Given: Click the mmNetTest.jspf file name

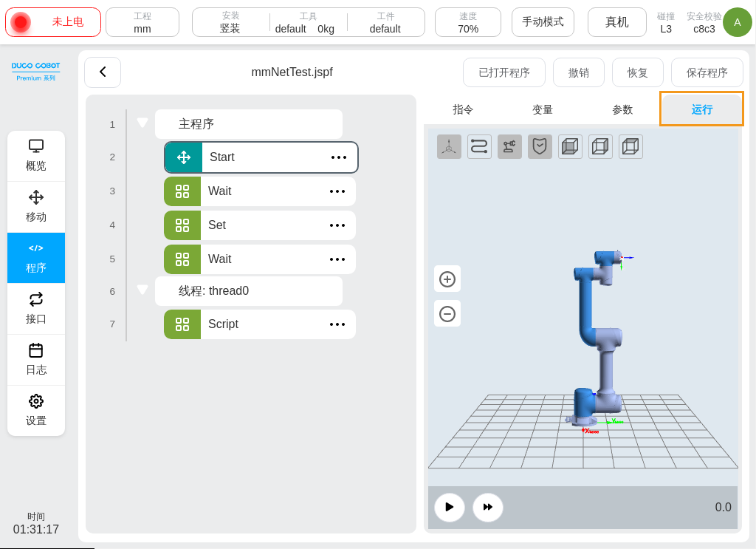Looking at the screenshot, I should 292,72.
